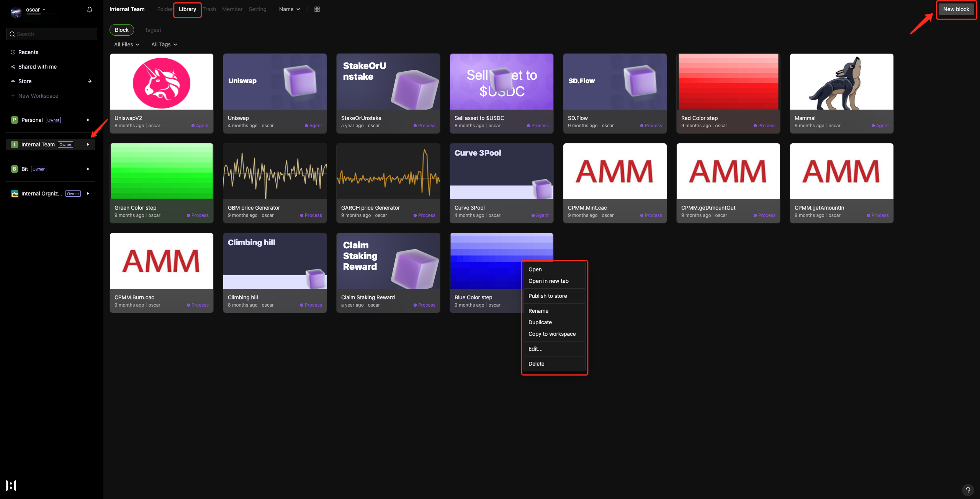Image resolution: width=980 pixels, height=499 pixels.
Task: Open the help question mark icon
Action: [968, 490]
